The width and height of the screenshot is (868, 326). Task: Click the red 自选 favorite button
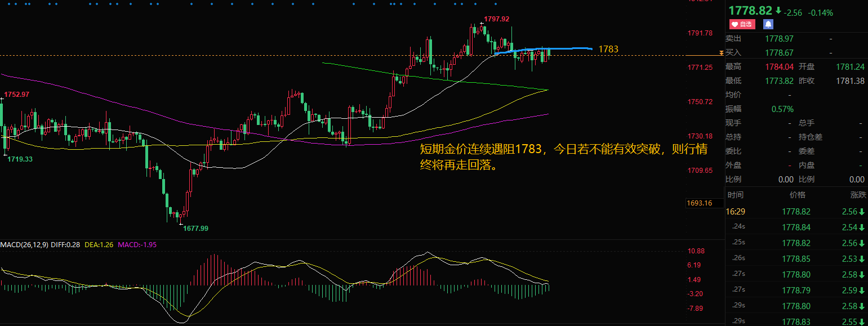[x=742, y=24]
